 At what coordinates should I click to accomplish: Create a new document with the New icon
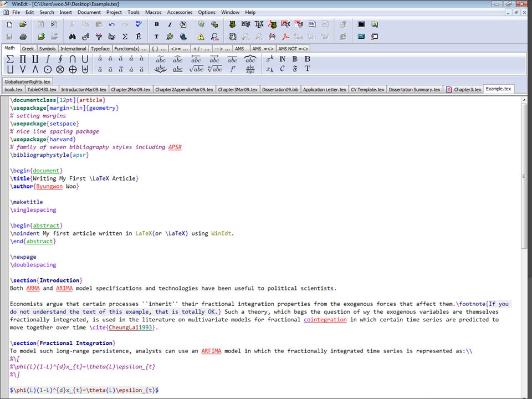click(x=9, y=24)
